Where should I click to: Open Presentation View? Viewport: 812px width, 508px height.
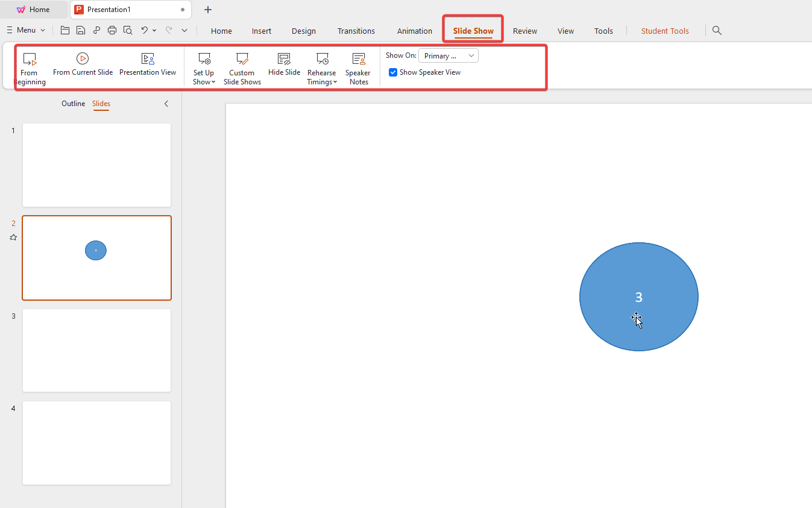pyautogui.click(x=148, y=66)
